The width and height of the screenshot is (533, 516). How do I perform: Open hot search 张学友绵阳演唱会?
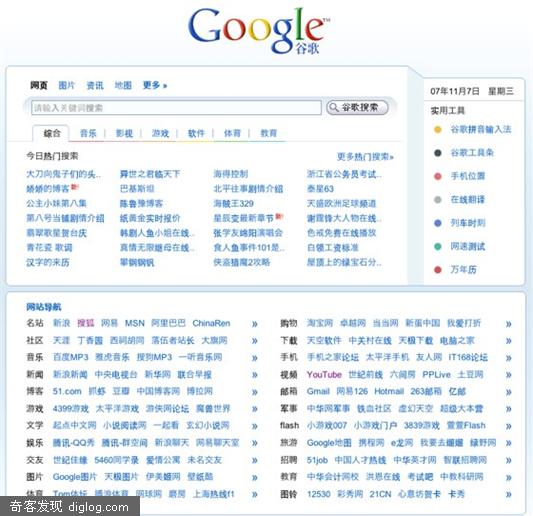[248, 233]
